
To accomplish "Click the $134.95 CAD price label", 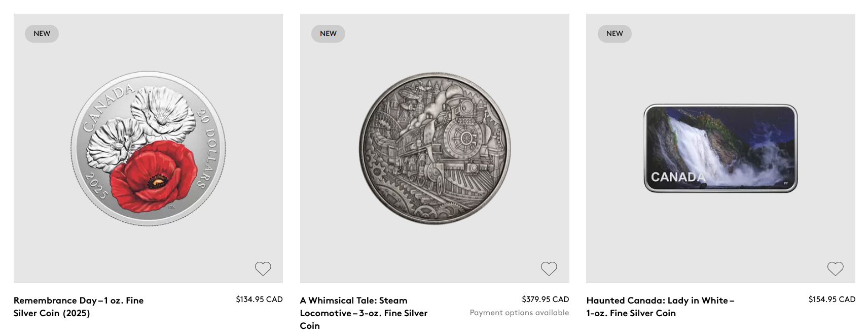I will coord(259,299).
